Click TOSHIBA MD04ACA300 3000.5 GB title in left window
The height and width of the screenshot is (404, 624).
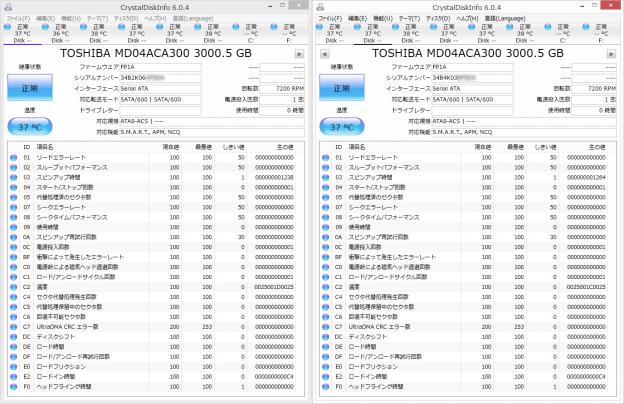tap(156, 53)
